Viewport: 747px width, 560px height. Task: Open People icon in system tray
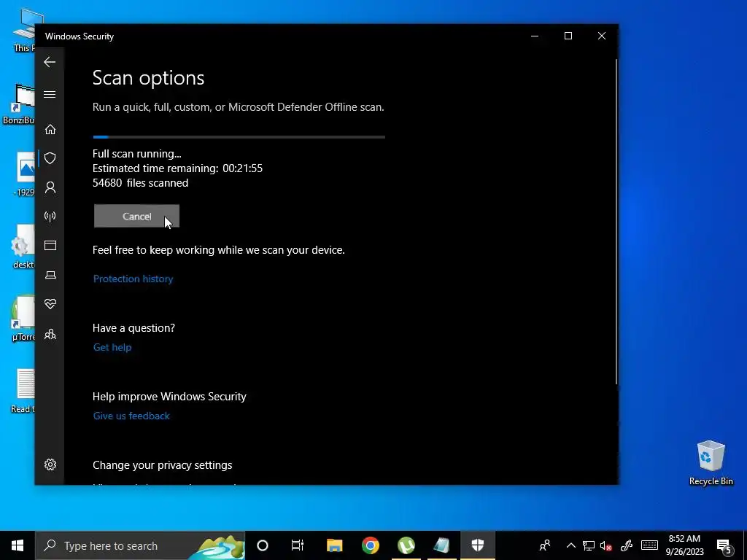(545, 545)
